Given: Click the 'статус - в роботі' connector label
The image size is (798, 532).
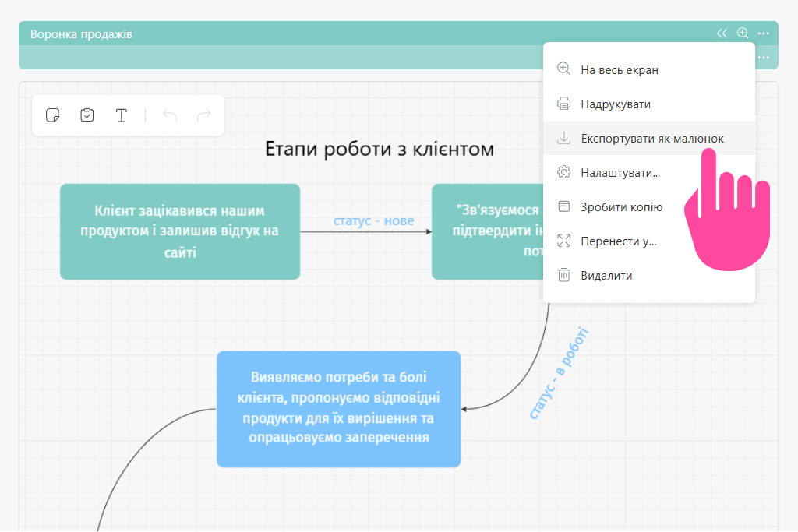Looking at the screenshot, I should 558,374.
